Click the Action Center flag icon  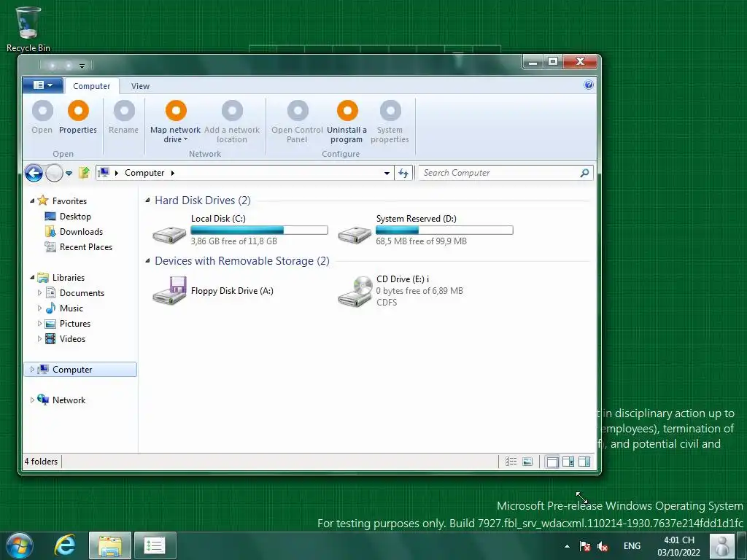(585, 546)
